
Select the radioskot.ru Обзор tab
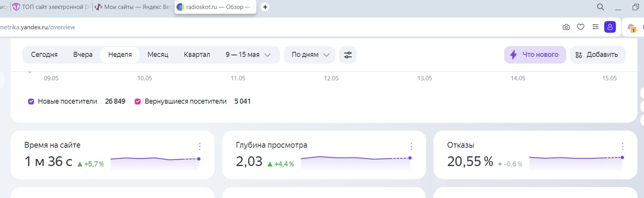[216, 7]
